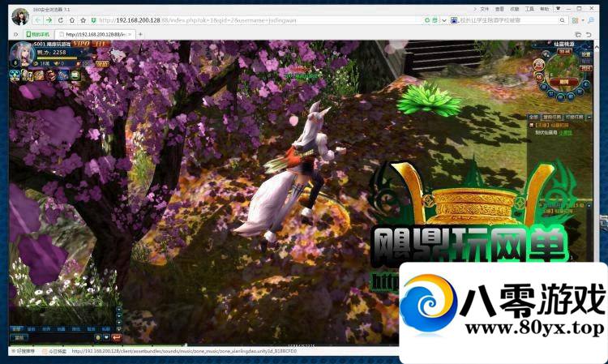Click the orange recharge button by VIP0
The image size is (608, 364).
[x=101, y=44]
